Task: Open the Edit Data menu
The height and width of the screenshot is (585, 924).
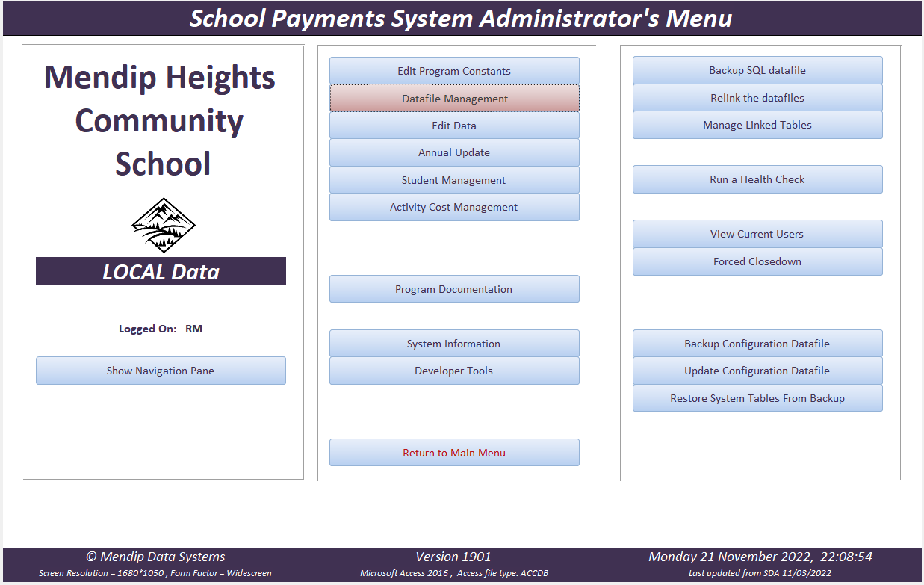Action: coord(454,126)
